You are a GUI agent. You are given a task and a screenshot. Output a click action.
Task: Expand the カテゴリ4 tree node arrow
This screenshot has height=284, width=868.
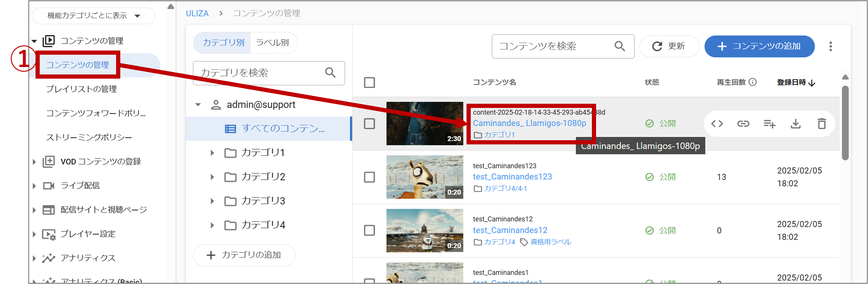click(x=212, y=225)
